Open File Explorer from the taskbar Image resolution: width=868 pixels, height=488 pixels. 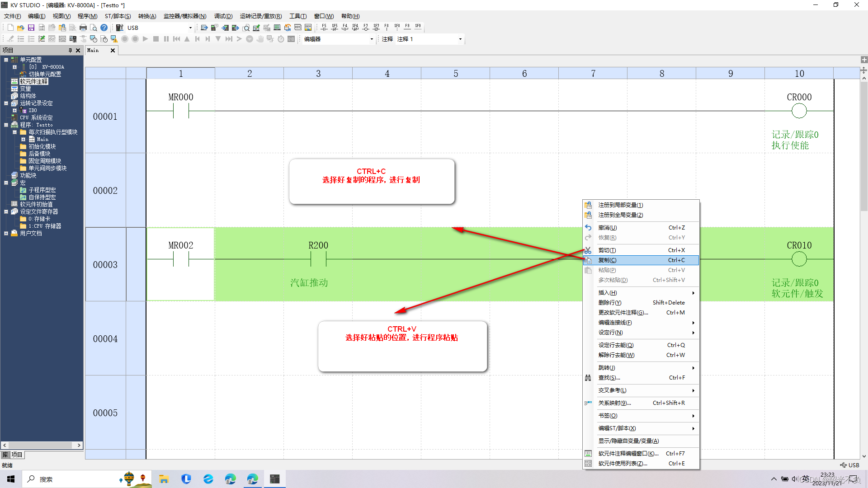pyautogui.click(x=164, y=479)
